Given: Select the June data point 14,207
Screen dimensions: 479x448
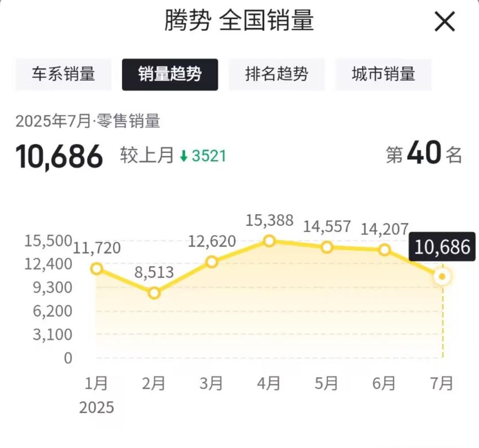Looking at the screenshot, I should pos(384,250).
